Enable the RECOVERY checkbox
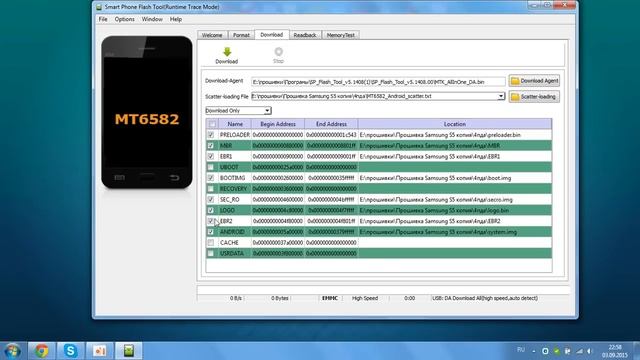640x360 pixels. [x=211, y=189]
